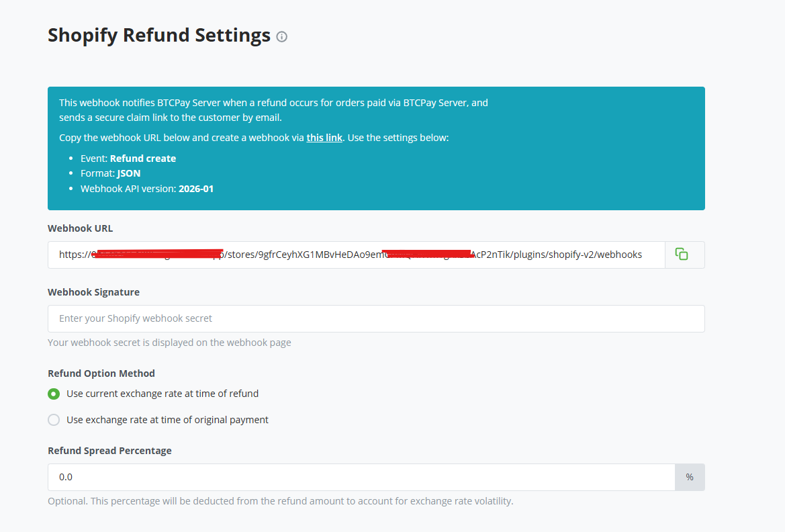The height and width of the screenshot is (532, 785).
Task: Click the percent symbol on the spread field
Action: pyautogui.click(x=689, y=476)
